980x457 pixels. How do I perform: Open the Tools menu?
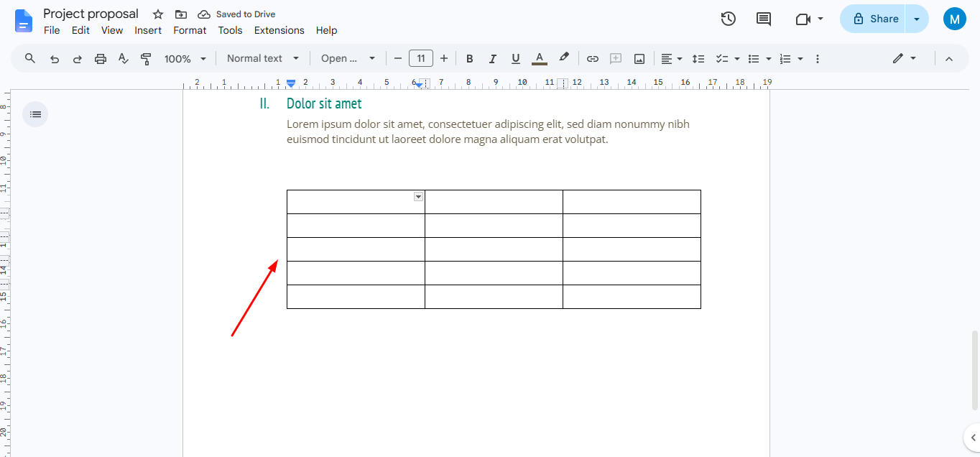pos(231,30)
